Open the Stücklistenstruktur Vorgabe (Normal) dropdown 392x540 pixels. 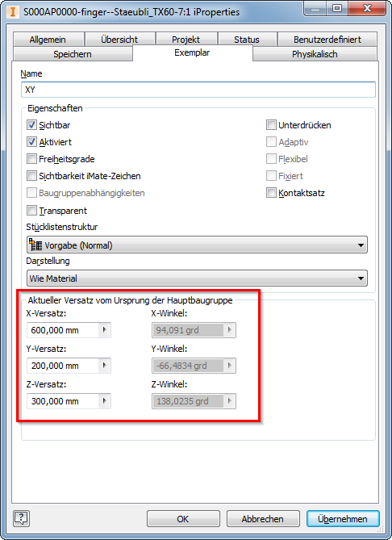pos(197,245)
